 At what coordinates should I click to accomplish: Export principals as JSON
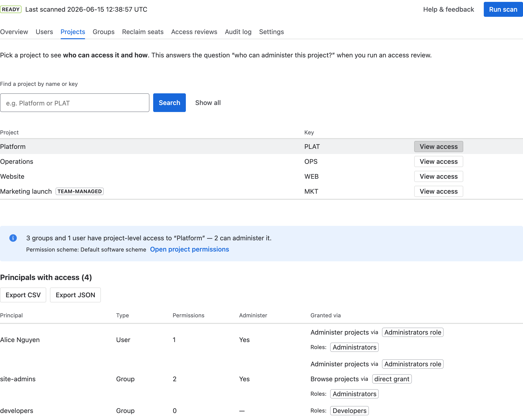pos(75,295)
